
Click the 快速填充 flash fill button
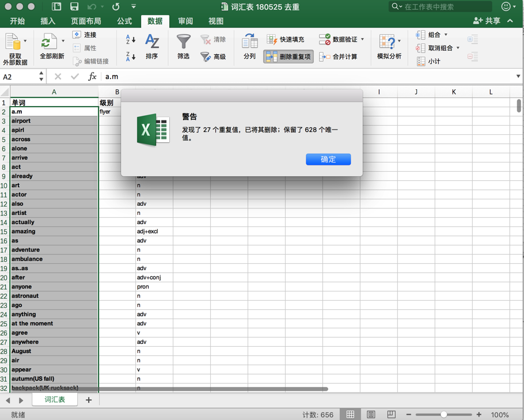(x=285, y=39)
